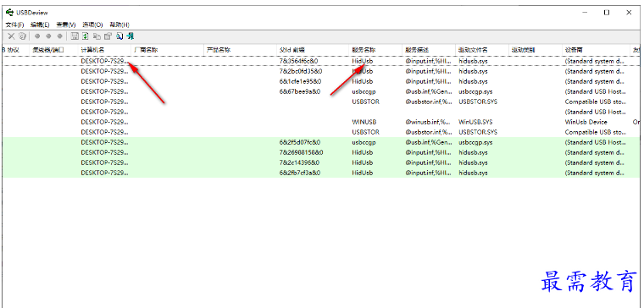644x308 pixels.
Task: Open the properties toolbar icon
Action: click(x=108, y=36)
